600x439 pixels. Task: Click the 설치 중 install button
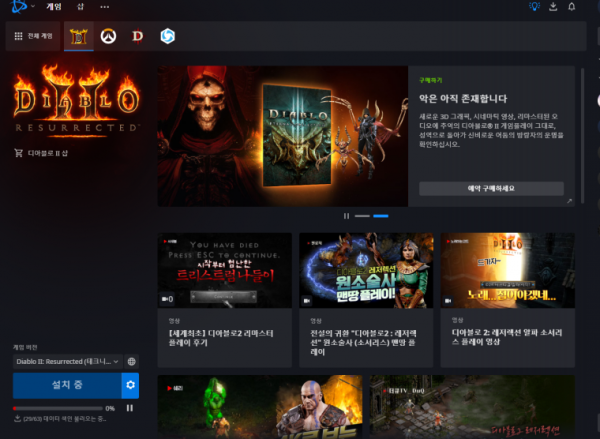point(67,385)
